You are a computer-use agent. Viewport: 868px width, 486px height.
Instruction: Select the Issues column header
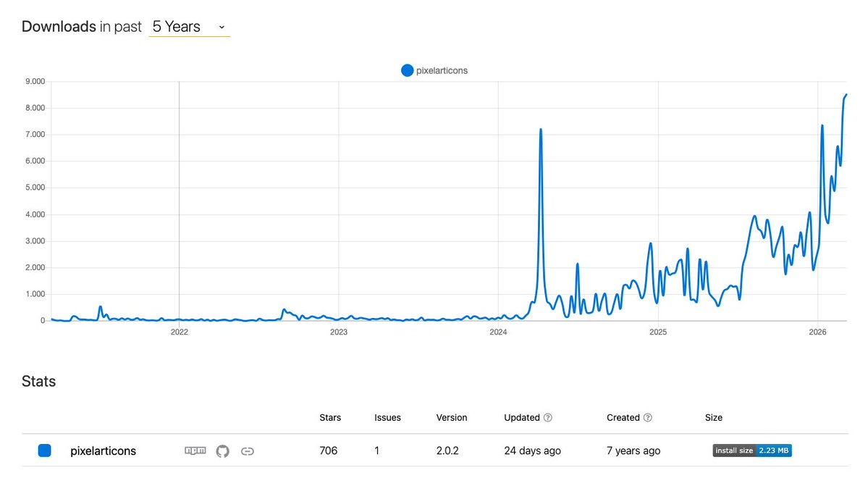coord(387,417)
